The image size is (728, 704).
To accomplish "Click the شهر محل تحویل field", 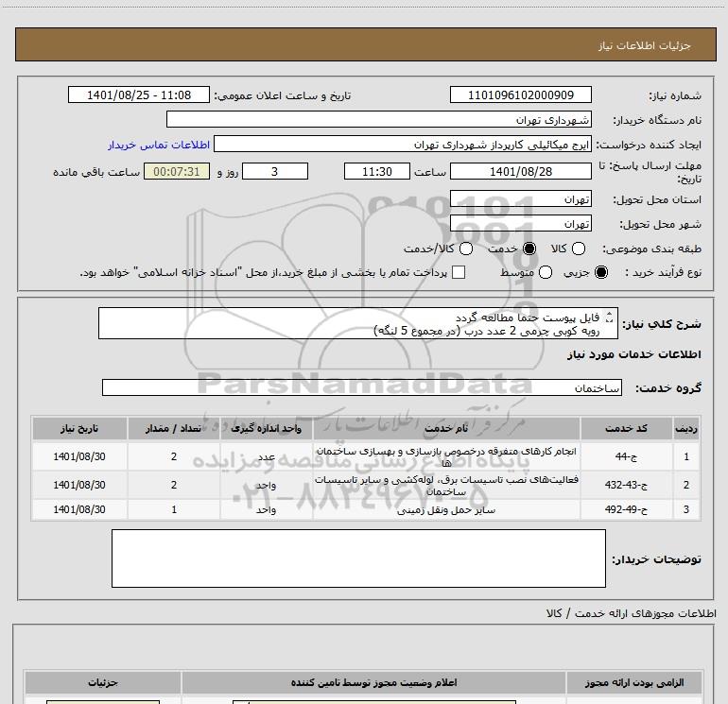I will click(x=520, y=224).
